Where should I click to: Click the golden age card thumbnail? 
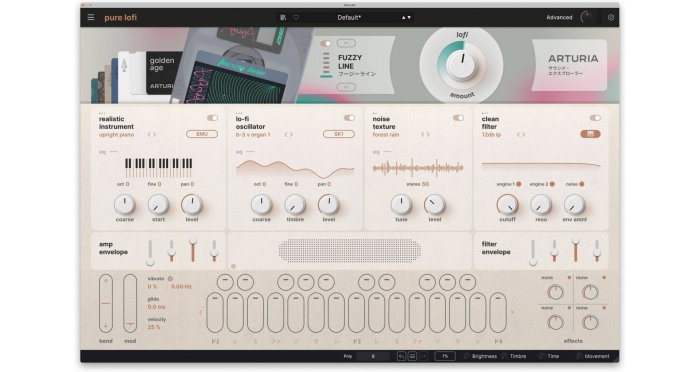pyautogui.click(x=163, y=73)
